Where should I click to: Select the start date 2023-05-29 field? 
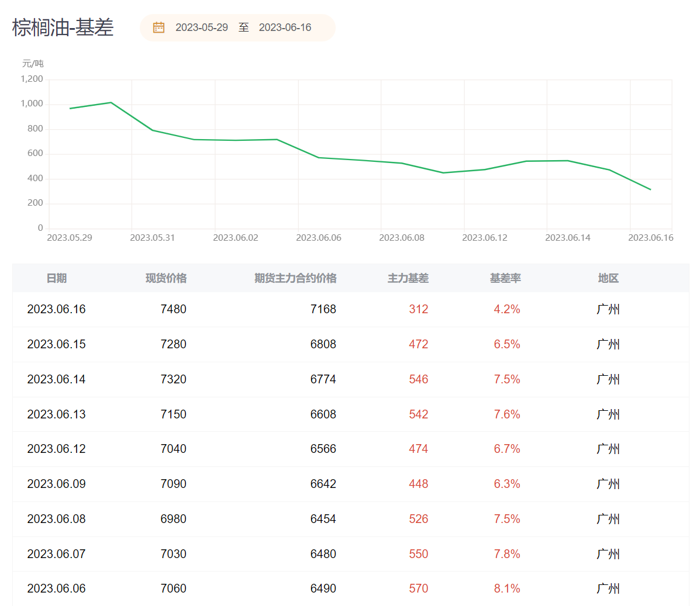[202, 27]
